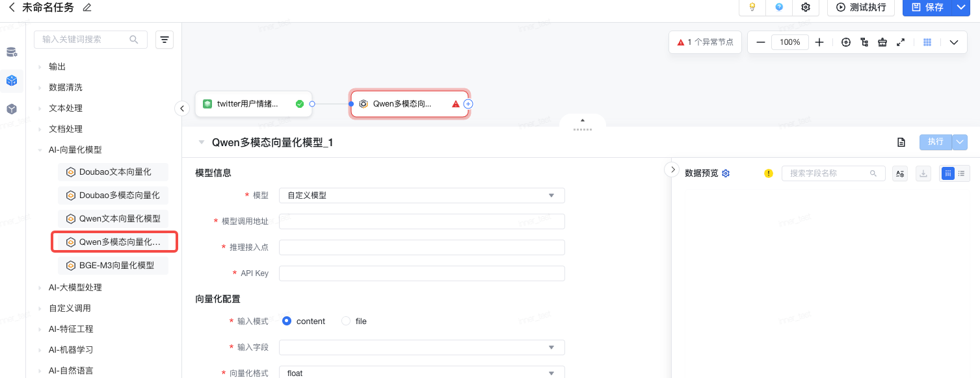This screenshot has width=980, height=378.
Task: Select the Doubao文本向量化 operator
Action: point(113,172)
